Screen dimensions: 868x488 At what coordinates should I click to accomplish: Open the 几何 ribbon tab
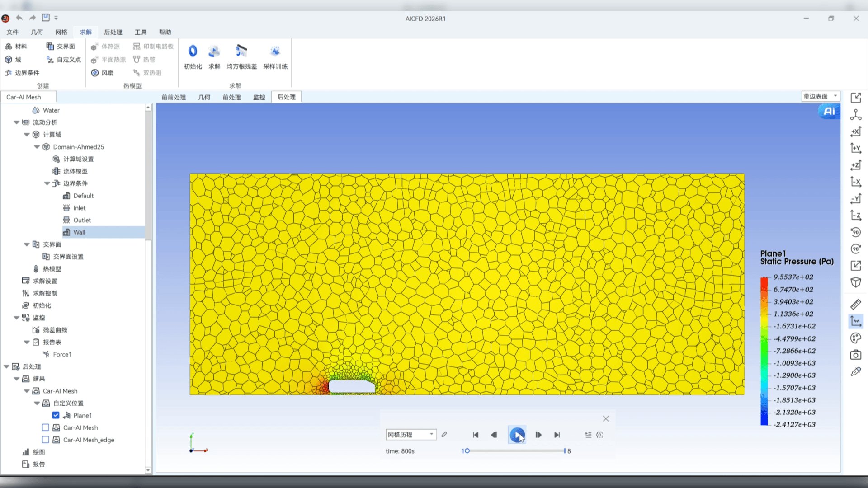(37, 32)
